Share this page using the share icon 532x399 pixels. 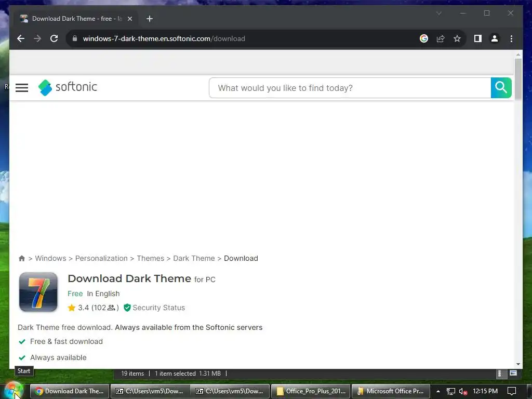click(441, 38)
